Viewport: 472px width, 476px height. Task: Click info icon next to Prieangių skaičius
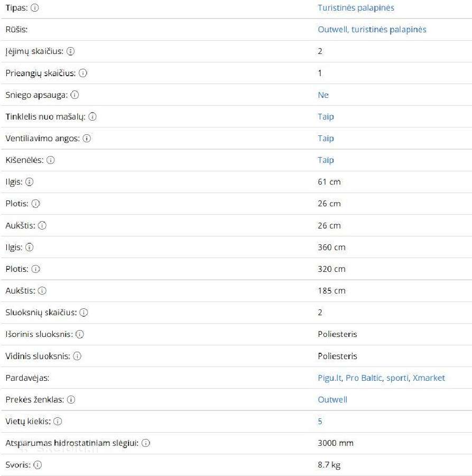coord(83,73)
